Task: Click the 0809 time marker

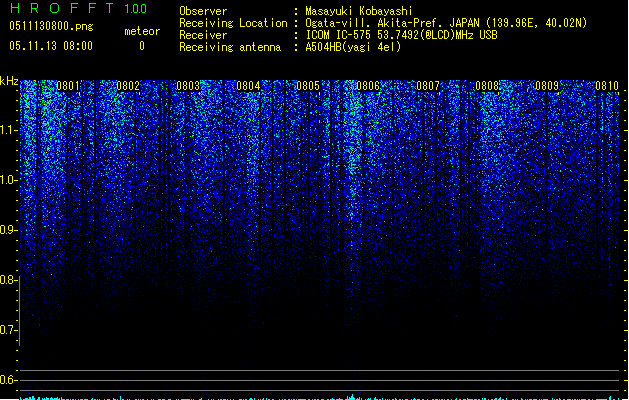Action: click(x=547, y=86)
